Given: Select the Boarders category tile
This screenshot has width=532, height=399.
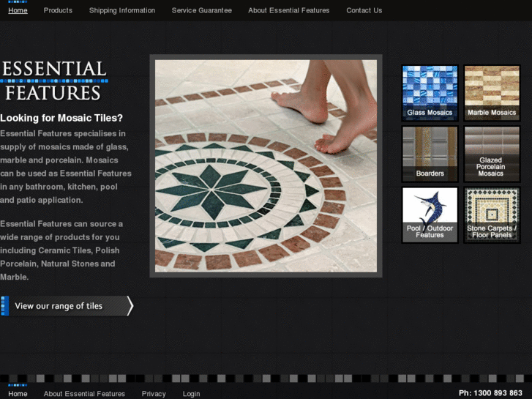Looking at the screenshot, I should pyautogui.click(x=430, y=153).
